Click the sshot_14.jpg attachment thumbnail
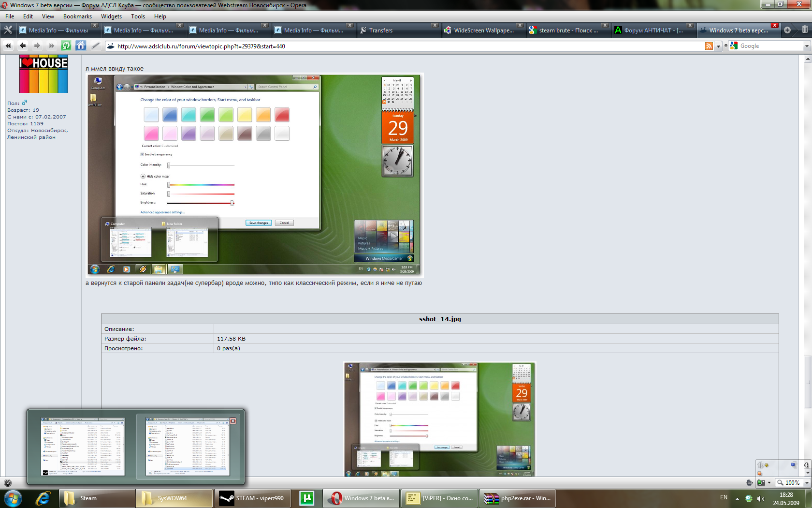Screen dimensions: 812x508 439,419
